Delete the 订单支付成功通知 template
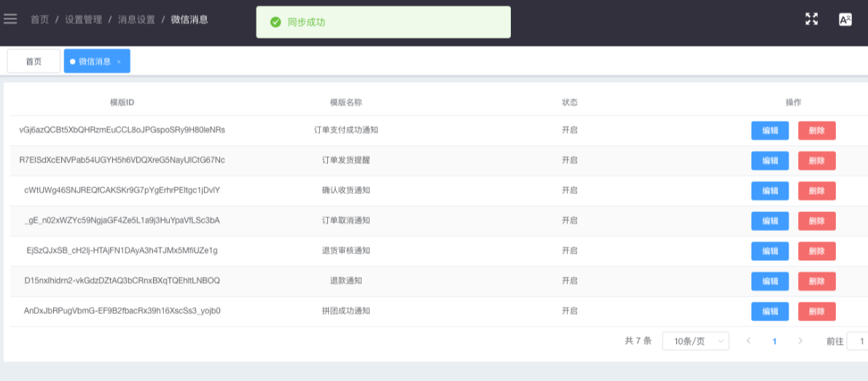868x381 pixels. click(816, 130)
